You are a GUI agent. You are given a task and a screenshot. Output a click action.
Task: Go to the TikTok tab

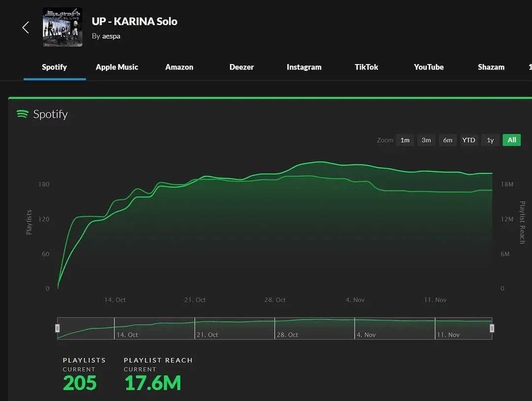coord(366,67)
